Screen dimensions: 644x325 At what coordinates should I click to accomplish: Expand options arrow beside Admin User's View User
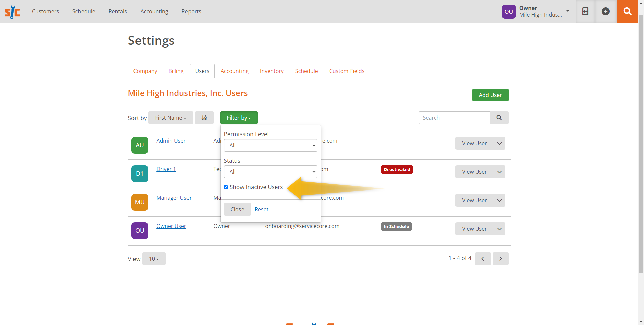point(499,143)
